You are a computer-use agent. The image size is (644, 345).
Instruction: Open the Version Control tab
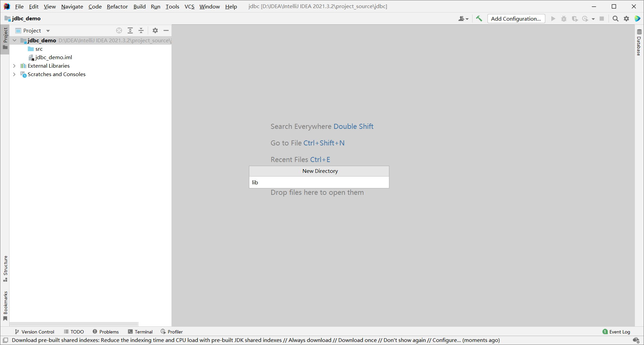(x=34, y=332)
